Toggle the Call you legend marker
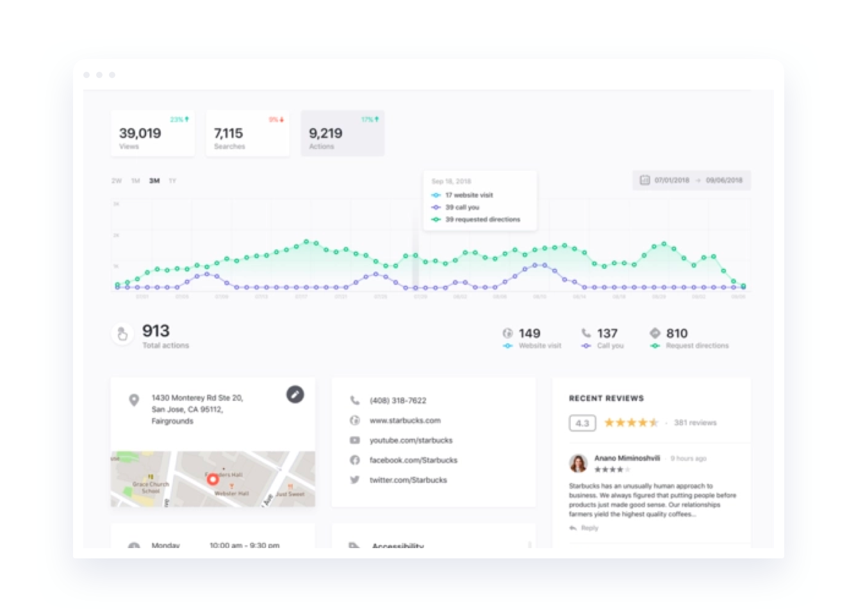 [x=586, y=346]
